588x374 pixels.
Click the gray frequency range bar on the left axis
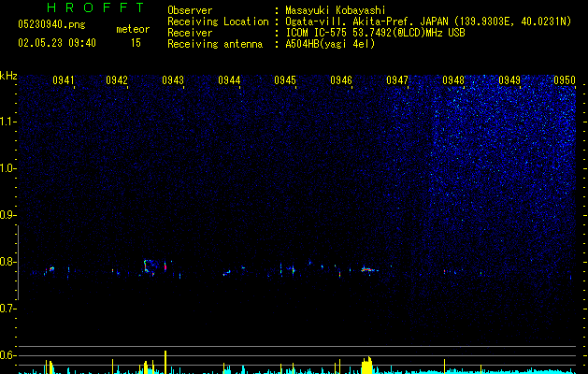pyautogui.click(x=18, y=262)
